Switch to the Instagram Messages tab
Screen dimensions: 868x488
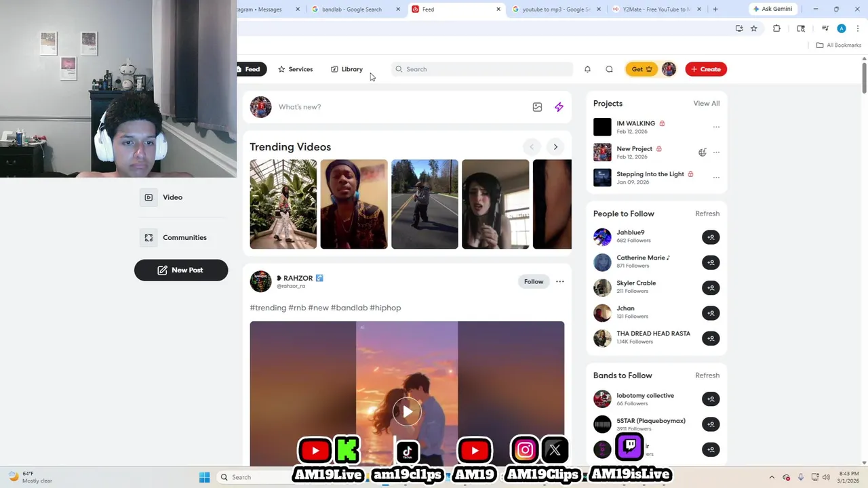(269, 9)
